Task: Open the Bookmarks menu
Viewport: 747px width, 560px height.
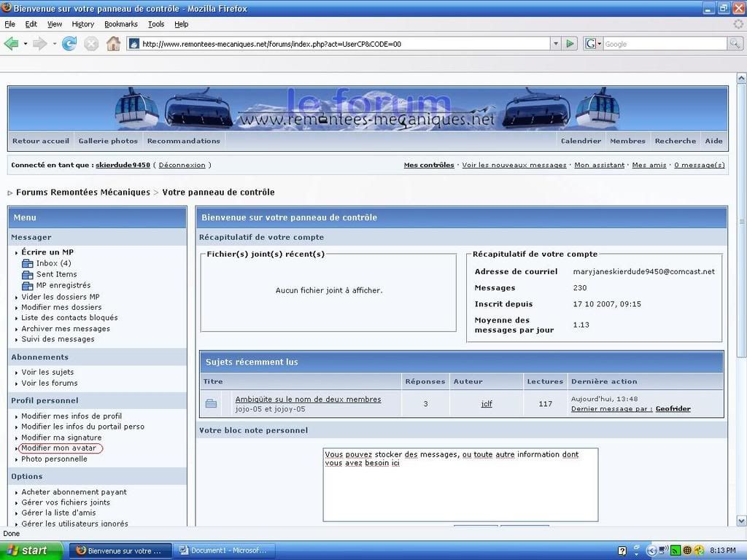Action: click(121, 24)
